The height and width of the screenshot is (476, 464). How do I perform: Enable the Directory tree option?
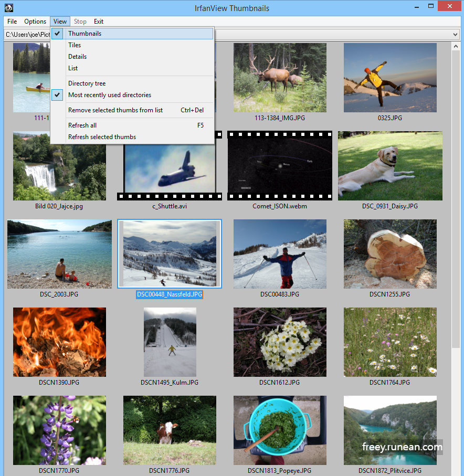pos(132,83)
